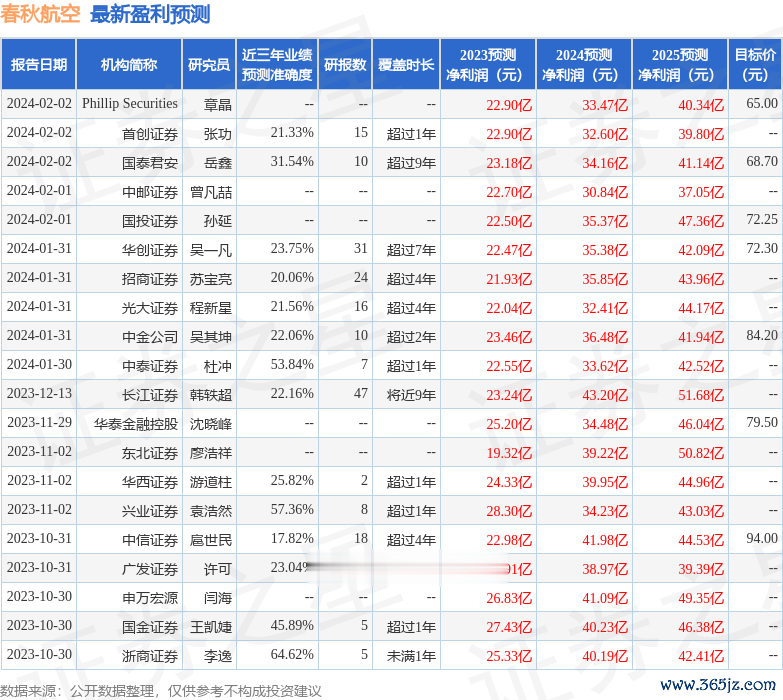Click 2024 forecast 43.20亿
Screen dimensions: 783x700
pyautogui.click(x=605, y=395)
